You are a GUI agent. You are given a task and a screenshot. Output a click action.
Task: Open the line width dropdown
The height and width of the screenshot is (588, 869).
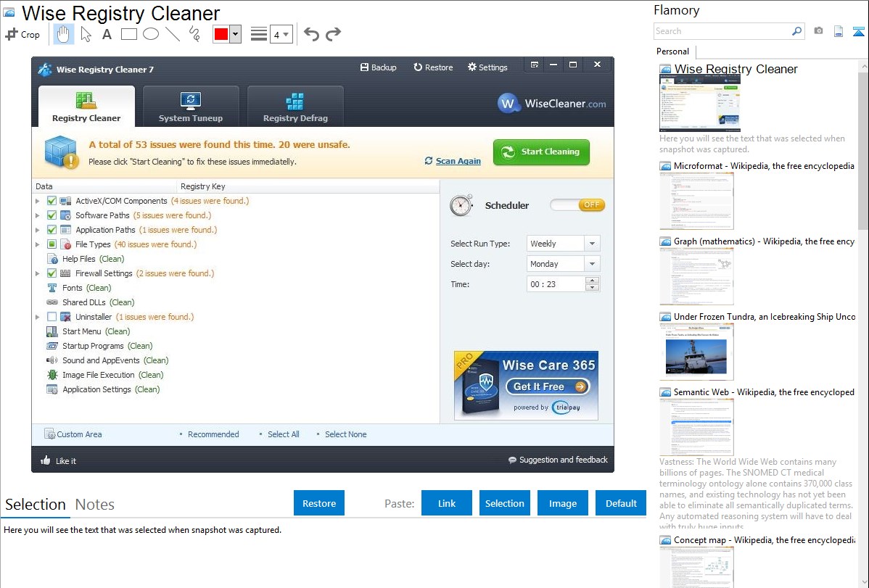point(281,34)
